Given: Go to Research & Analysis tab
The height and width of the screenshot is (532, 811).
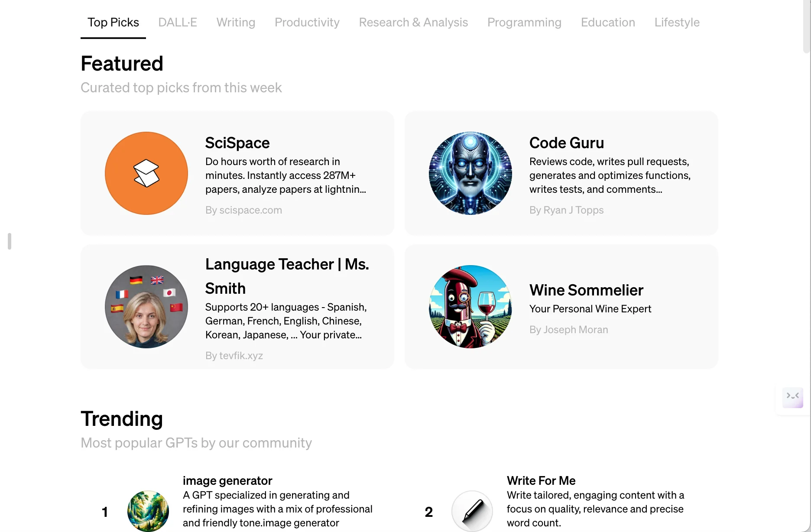Looking at the screenshot, I should [x=413, y=23].
